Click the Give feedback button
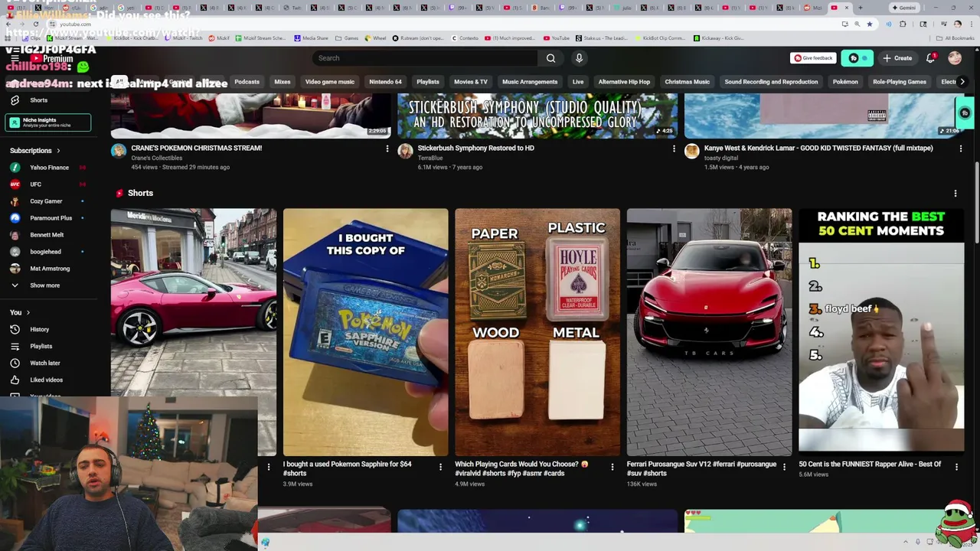This screenshot has height=551, width=980. point(813,58)
